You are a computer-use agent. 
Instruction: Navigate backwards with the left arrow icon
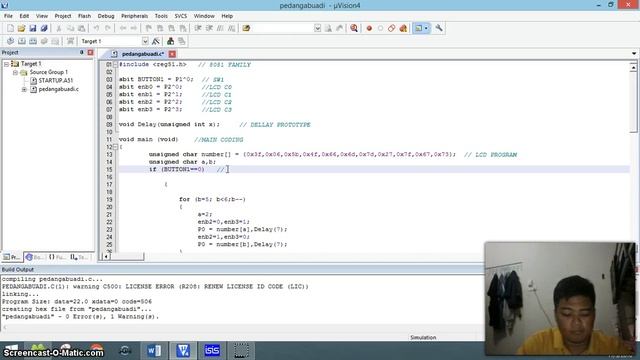point(123,28)
